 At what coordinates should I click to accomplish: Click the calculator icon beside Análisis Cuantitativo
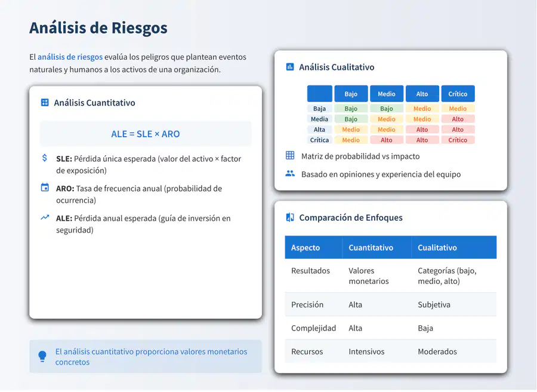tap(45, 103)
